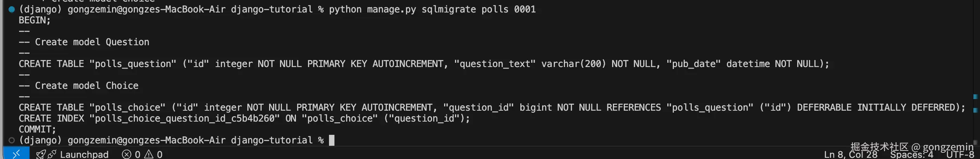Click the python manage.py sqlmigrate command text

[x=432, y=9]
